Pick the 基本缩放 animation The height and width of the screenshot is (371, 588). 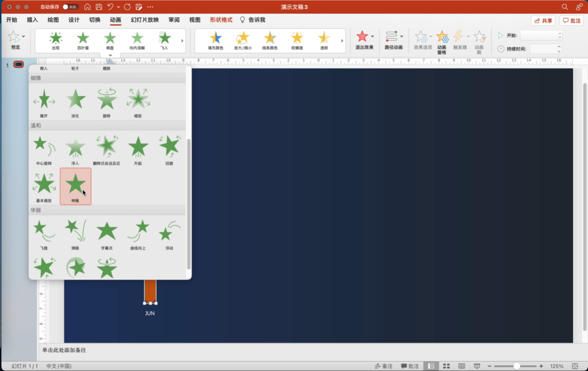click(x=44, y=187)
